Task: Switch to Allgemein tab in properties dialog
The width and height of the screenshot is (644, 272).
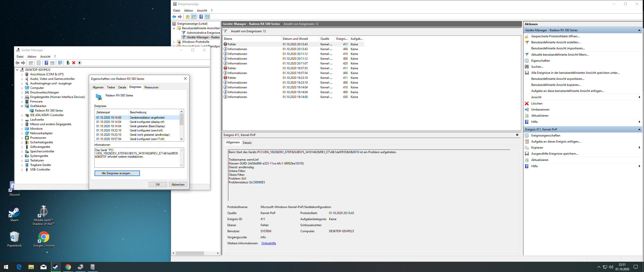Action: pyautogui.click(x=98, y=87)
